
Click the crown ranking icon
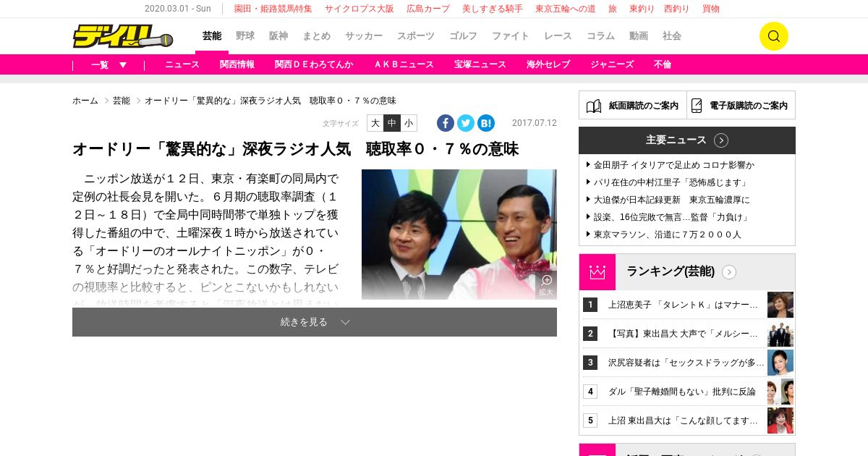coord(597,272)
